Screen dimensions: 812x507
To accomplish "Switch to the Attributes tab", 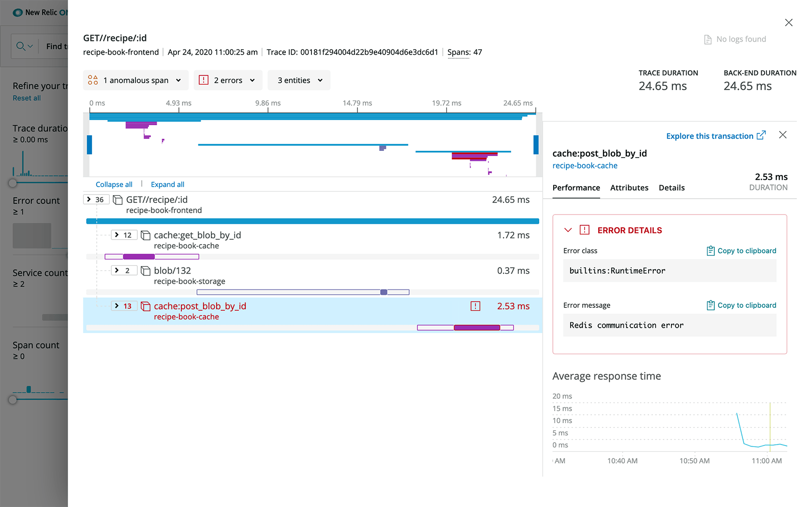I will click(x=629, y=188).
